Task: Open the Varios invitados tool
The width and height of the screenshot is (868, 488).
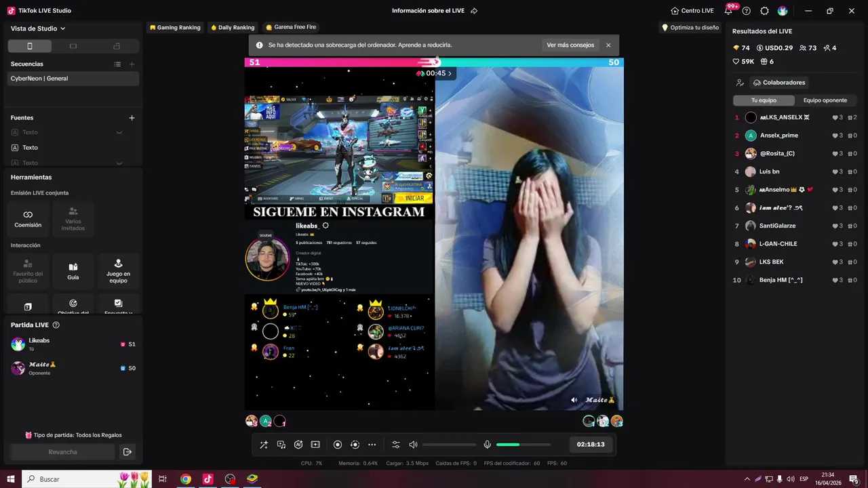Action: coord(73,219)
